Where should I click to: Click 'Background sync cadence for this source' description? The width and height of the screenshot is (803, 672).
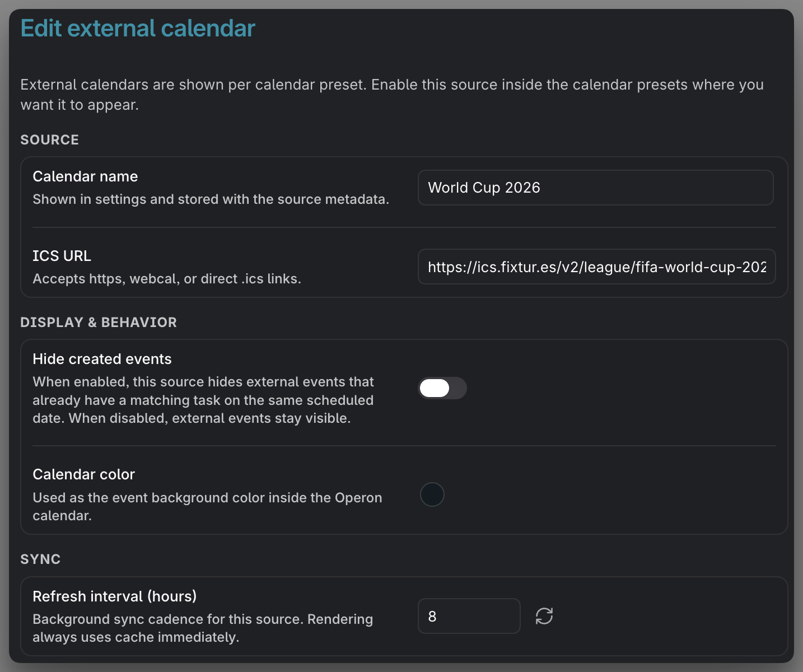pyautogui.click(x=203, y=628)
